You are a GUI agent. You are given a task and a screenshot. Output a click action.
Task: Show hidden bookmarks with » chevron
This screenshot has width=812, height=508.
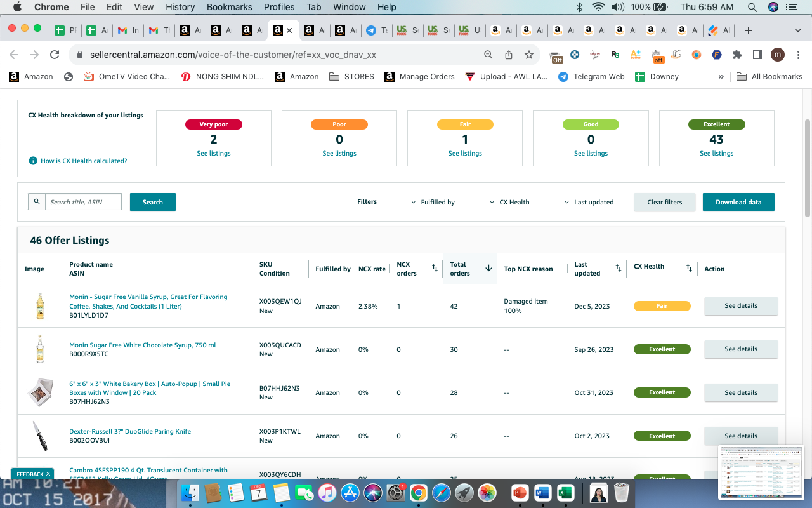click(721, 76)
